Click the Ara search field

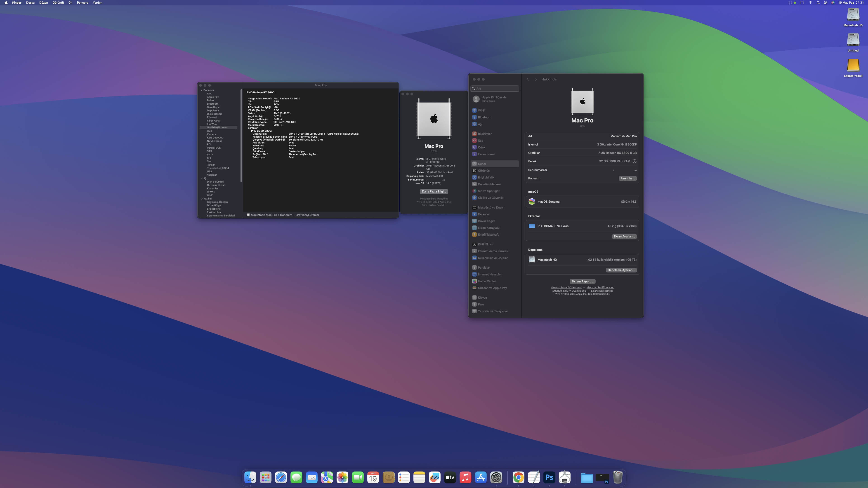495,89
